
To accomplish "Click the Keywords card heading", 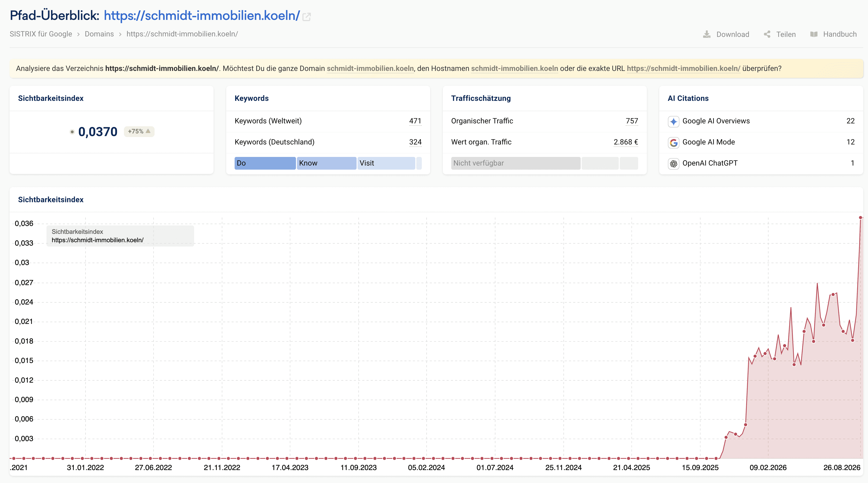I will pos(251,98).
